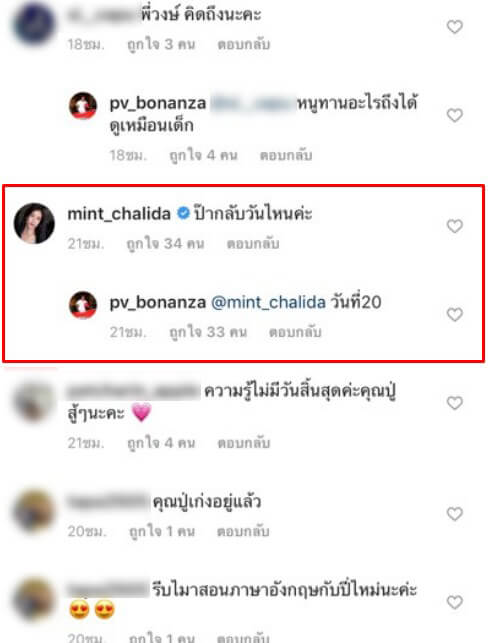Image resolution: width=488 pixels, height=643 pixels.
Task: Reply to mint_chalida's comment via ตอบกลับ
Action: tap(253, 244)
